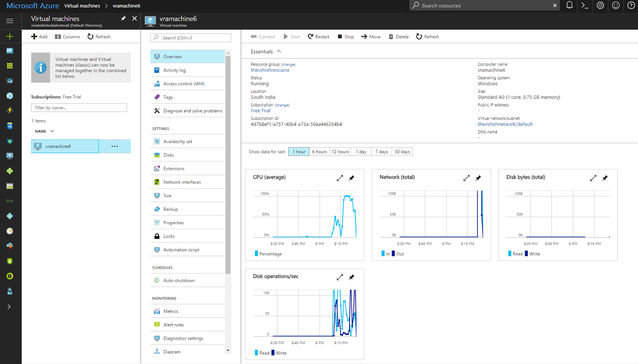This screenshot has height=364, width=638.
Task: Select the 7 days data range
Action: (x=381, y=151)
